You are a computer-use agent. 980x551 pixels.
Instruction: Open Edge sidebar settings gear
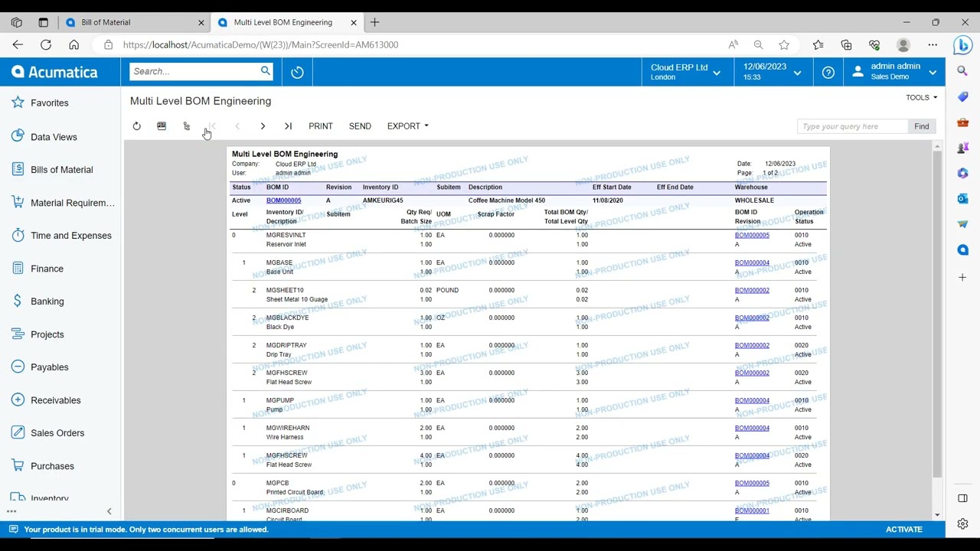(963, 524)
